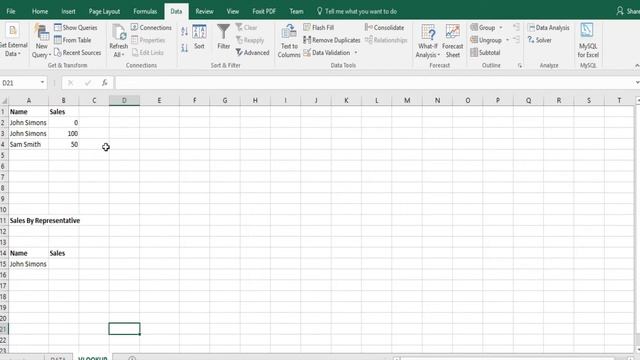Switch to the DATA sheet tab

pos(58,358)
